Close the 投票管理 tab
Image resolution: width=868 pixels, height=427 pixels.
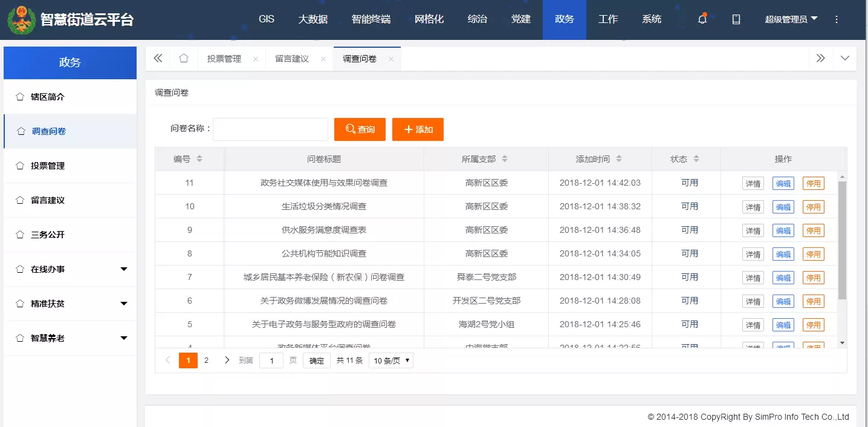point(256,59)
